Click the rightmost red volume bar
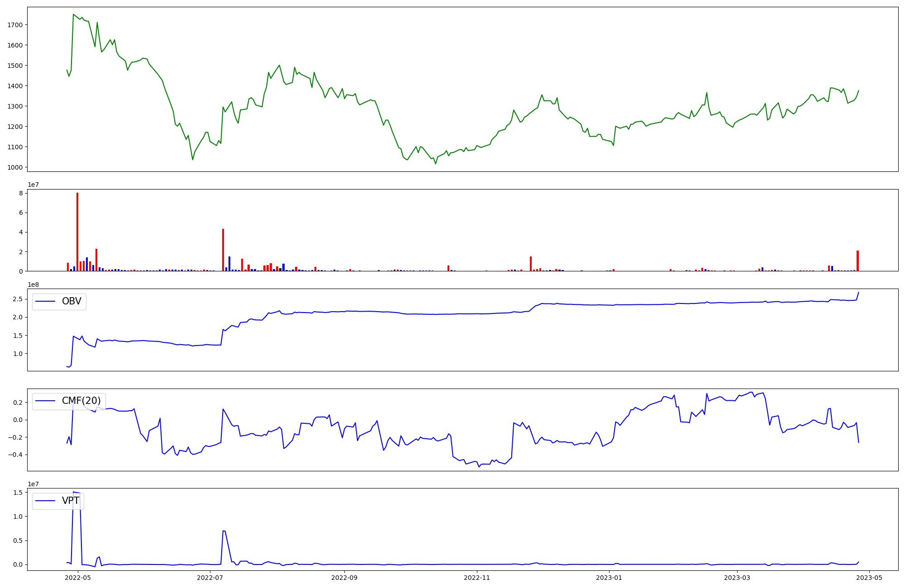This screenshot has width=905, height=588. click(857, 261)
